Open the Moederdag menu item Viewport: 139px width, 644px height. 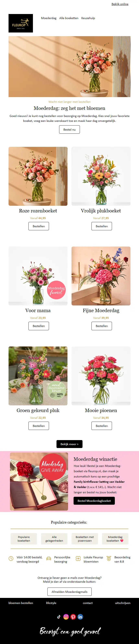coord(49,18)
